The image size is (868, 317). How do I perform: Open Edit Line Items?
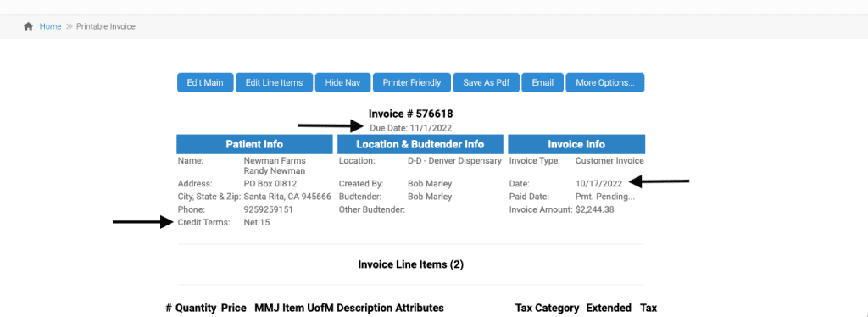274,82
